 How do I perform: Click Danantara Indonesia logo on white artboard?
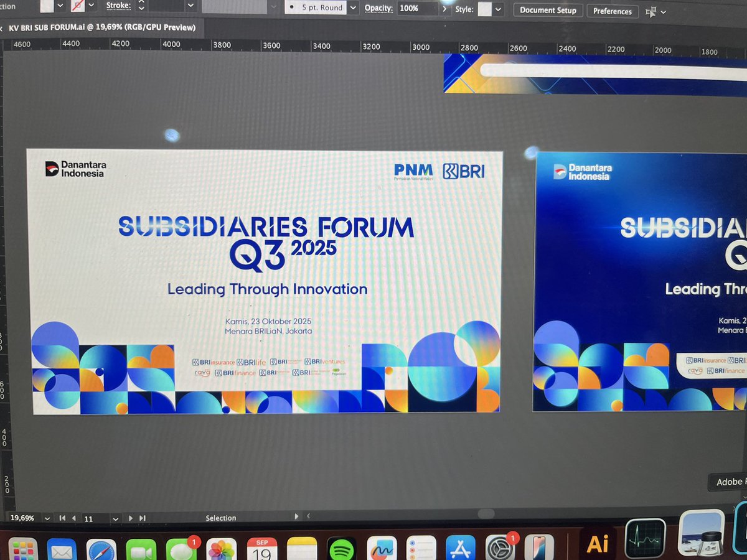click(75, 169)
